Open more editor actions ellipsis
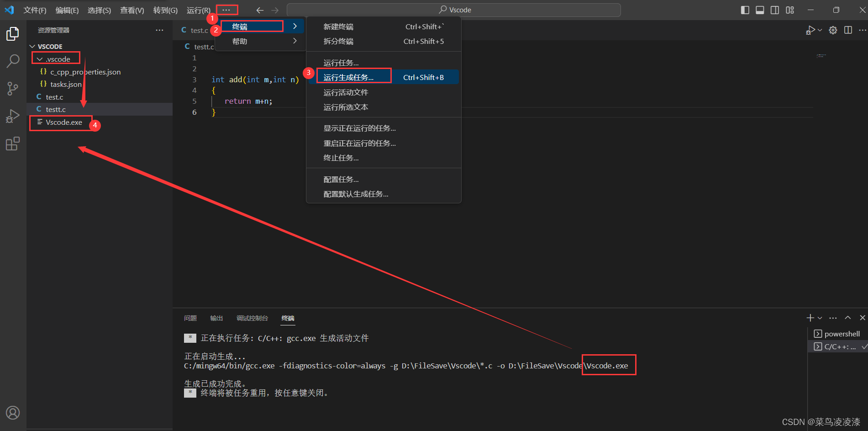 pos(862,30)
